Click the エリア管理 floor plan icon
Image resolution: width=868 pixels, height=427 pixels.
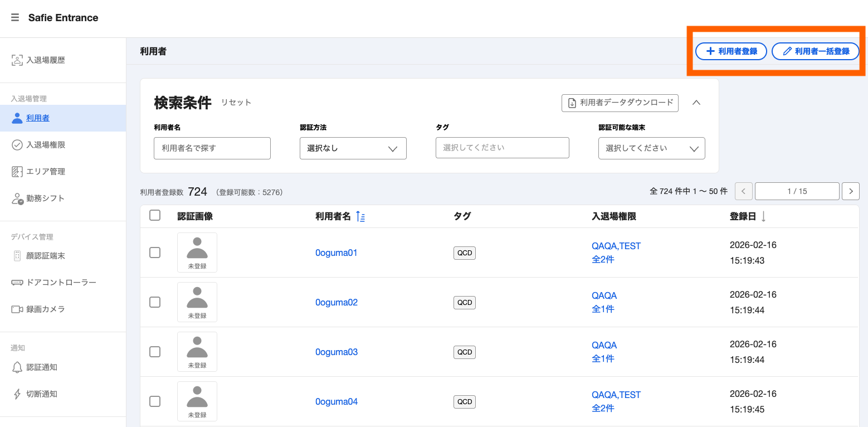pos(17,172)
